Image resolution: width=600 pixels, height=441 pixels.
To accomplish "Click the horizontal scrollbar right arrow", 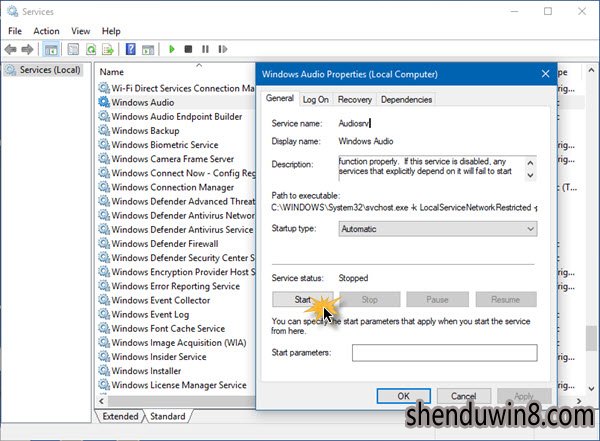I will (x=579, y=401).
